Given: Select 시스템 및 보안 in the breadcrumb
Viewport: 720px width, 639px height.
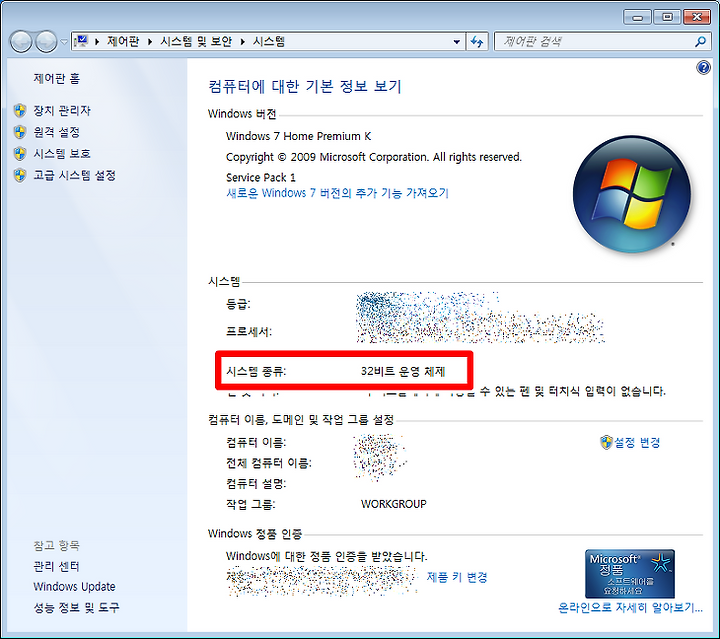Looking at the screenshot, I should [x=196, y=42].
